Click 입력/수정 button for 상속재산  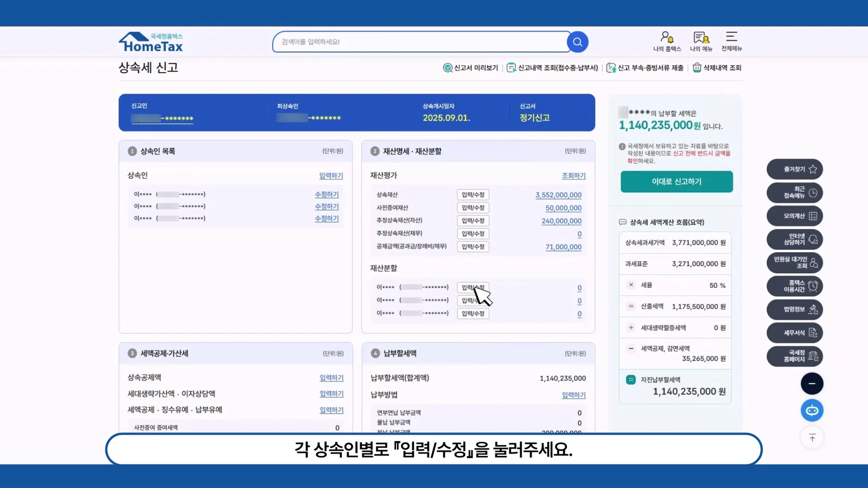473,195
